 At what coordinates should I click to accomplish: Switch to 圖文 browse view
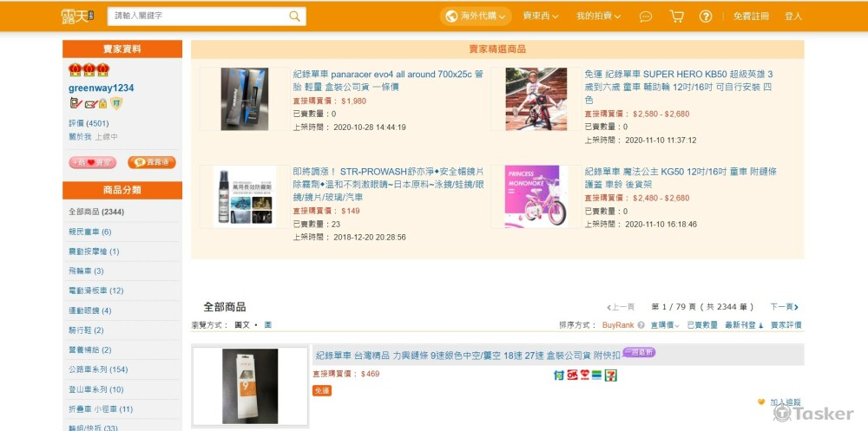coord(242,325)
